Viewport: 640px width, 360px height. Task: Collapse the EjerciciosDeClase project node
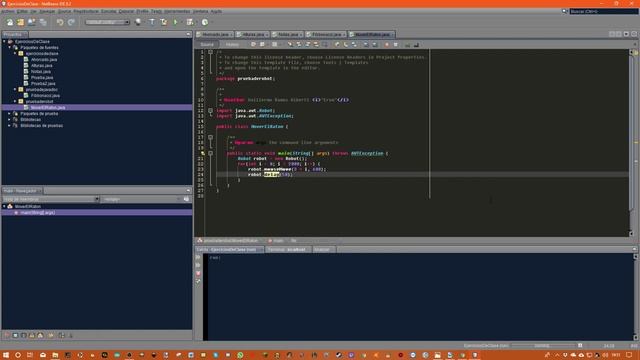pos(4,42)
